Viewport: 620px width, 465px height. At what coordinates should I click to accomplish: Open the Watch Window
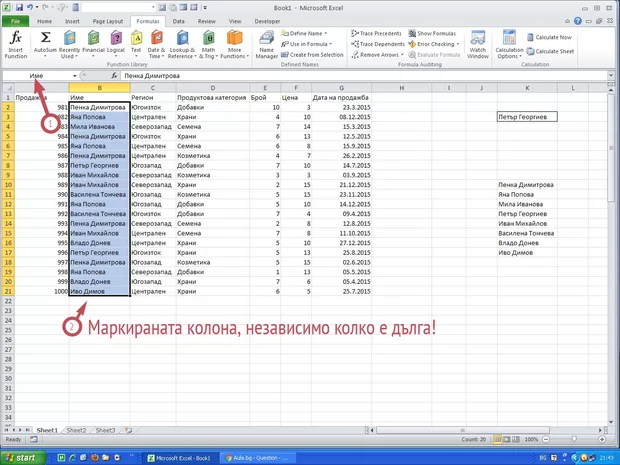coord(478,44)
